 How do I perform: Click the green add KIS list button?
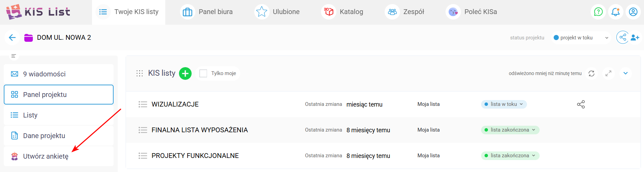185,73
